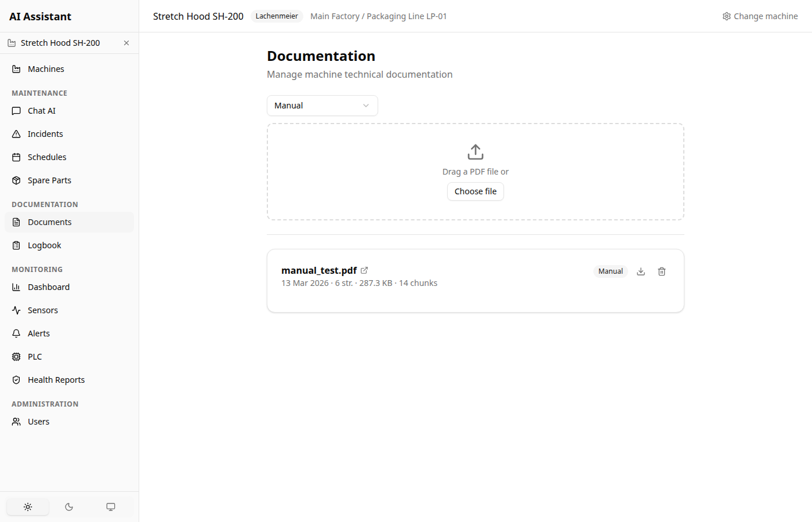The width and height of the screenshot is (812, 522).
Task: View the Logbook entries
Action: [44, 245]
